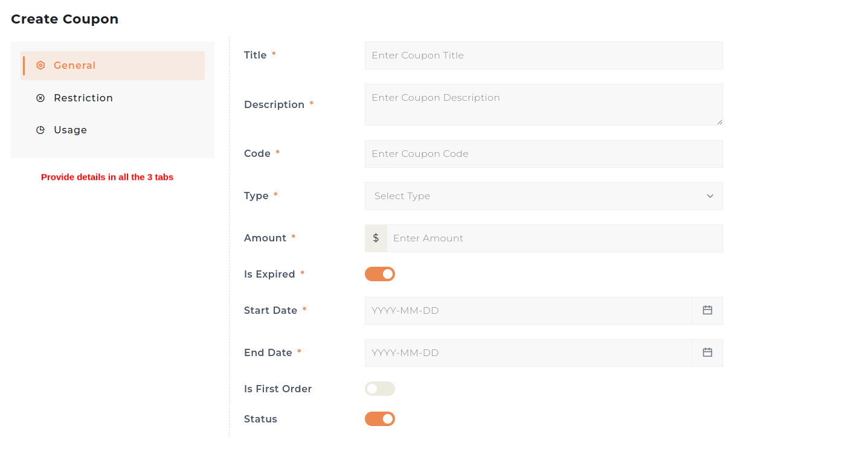The width and height of the screenshot is (868, 449).
Task: Focus the Enter Coupon Code field
Action: coord(544,154)
